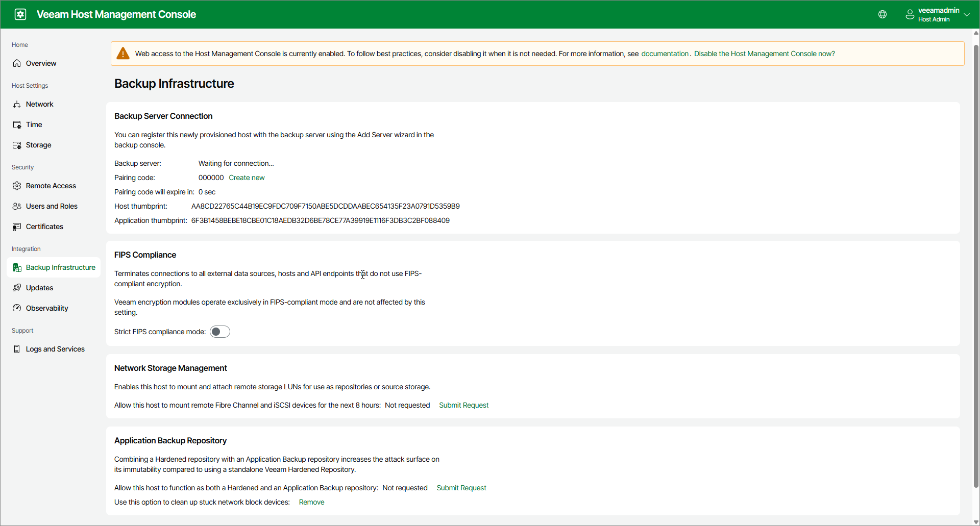Open the Updates label in sidebar

click(x=39, y=288)
